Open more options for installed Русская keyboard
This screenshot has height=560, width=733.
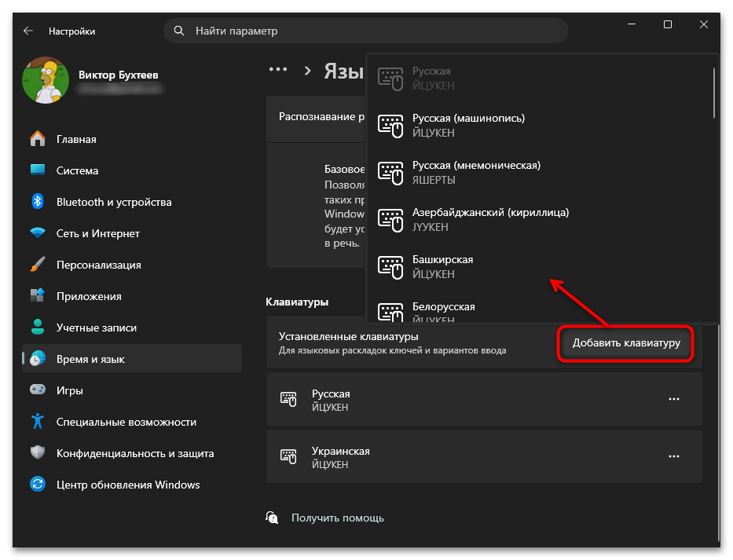[x=673, y=399]
